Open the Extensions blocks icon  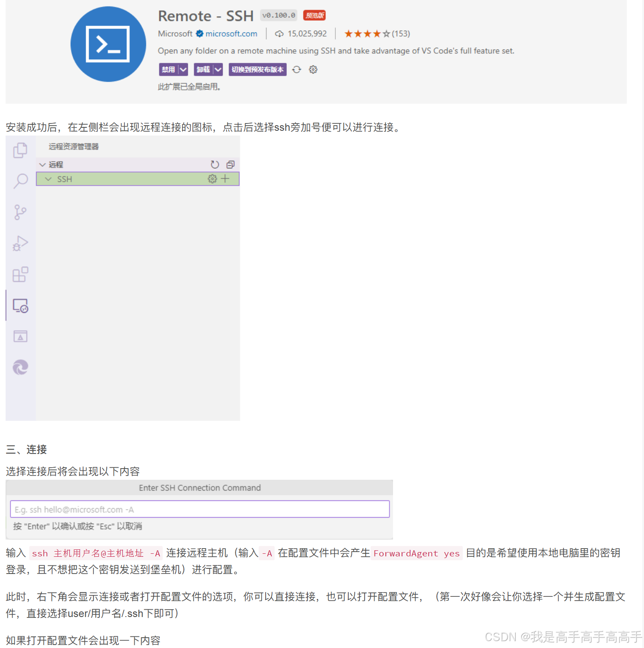[20, 274]
